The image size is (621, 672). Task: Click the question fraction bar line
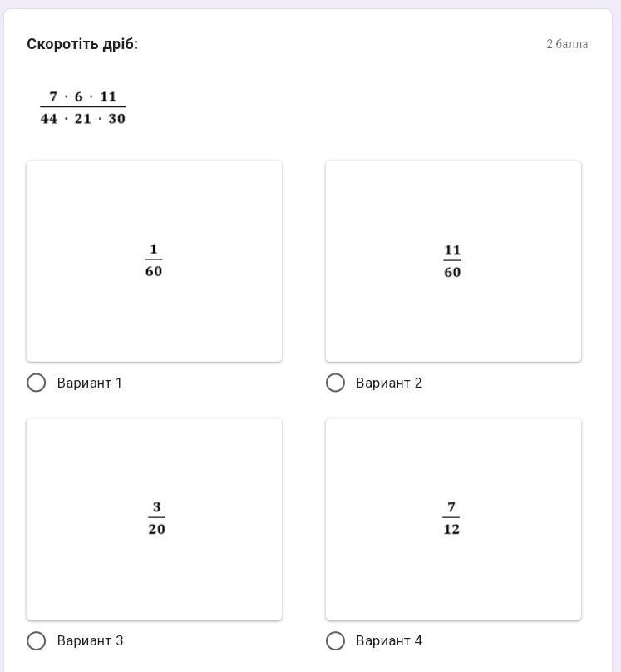[x=83, y=107]
